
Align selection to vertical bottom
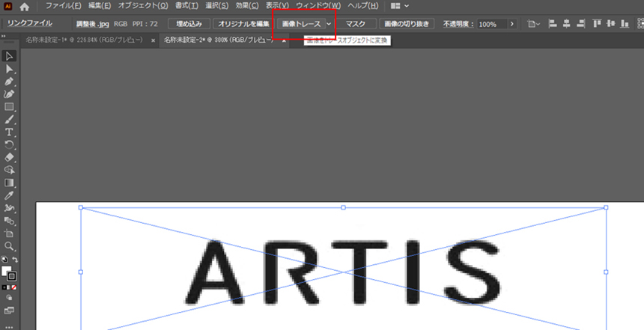(x=625, y=24)
